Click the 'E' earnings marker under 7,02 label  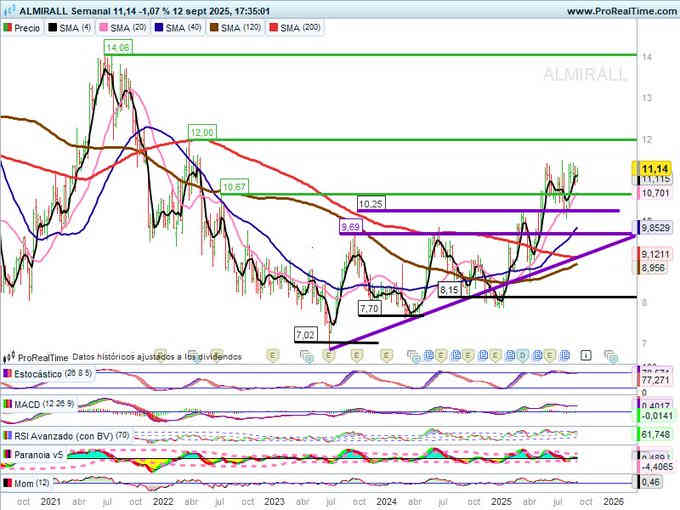pos(329,356)
